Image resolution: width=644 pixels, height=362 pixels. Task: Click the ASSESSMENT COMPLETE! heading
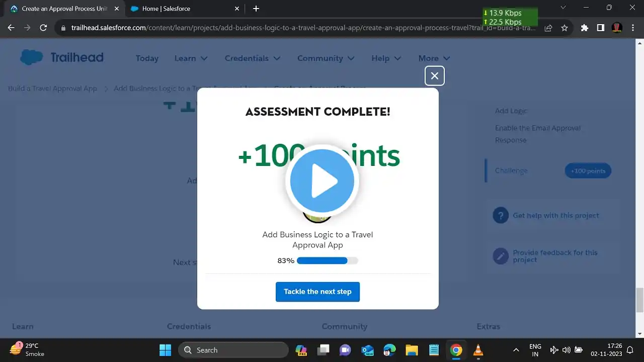pos(318,112)
